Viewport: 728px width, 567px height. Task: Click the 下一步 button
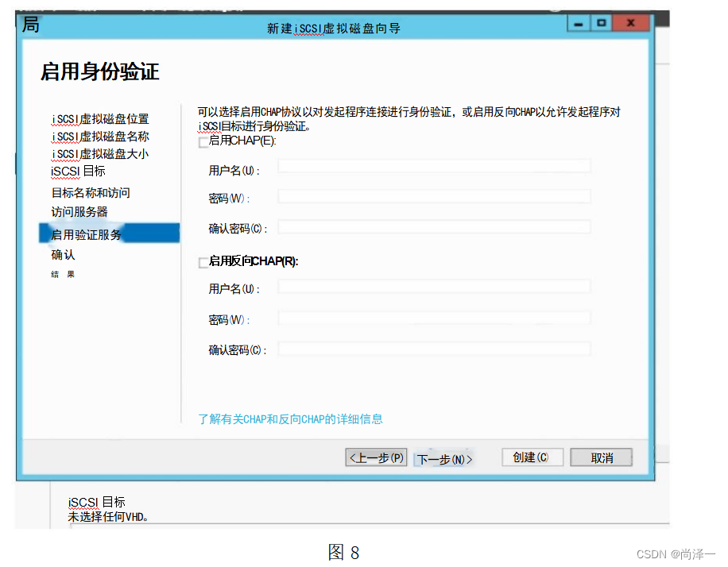point(445,457)
